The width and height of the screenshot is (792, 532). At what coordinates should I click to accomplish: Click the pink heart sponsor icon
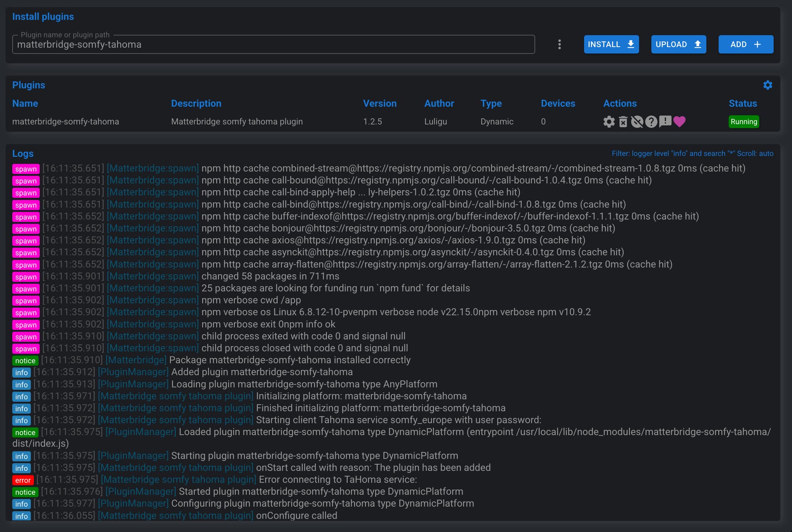[x=679, y=121]
